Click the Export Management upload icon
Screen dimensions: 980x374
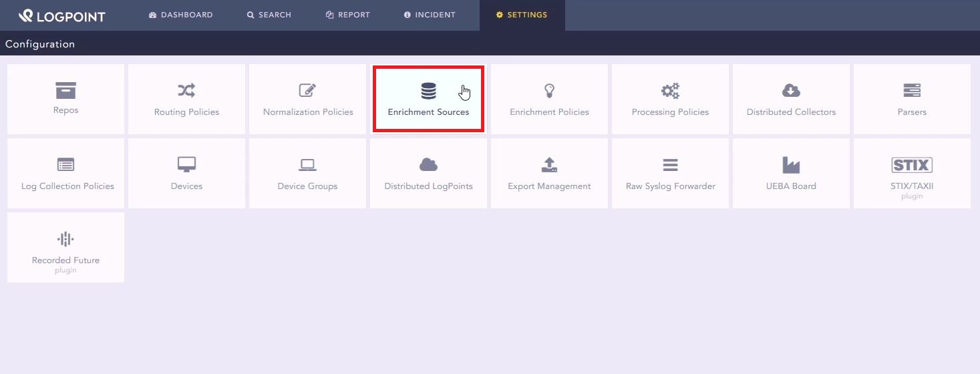click(549, 164)
